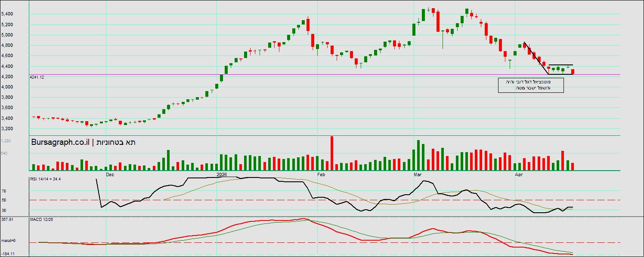
Task: Click the 5,200 price axis label
Action: point(7,24)
